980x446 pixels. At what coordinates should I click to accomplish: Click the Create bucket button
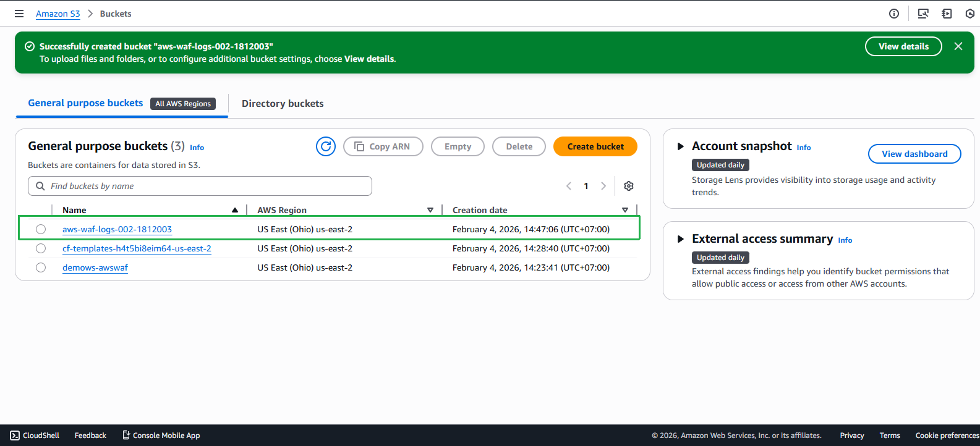point(595,146)
